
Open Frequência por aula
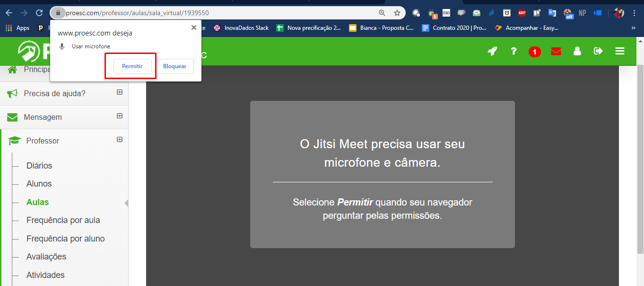[63, 220]
